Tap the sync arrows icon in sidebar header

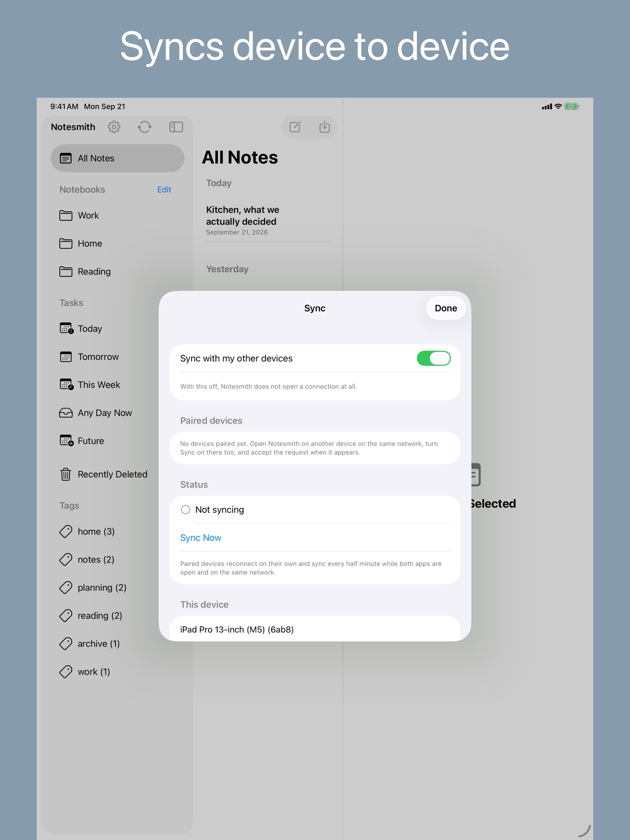[x=145, y=127]
